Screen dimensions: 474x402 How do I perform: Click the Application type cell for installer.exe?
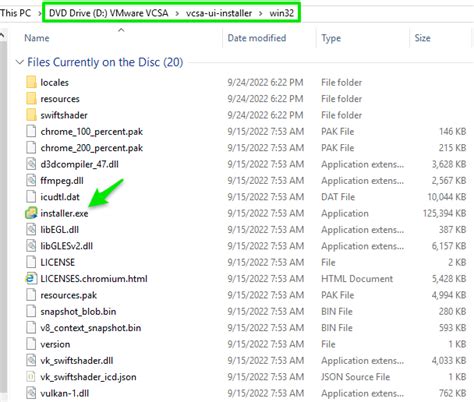345,213
